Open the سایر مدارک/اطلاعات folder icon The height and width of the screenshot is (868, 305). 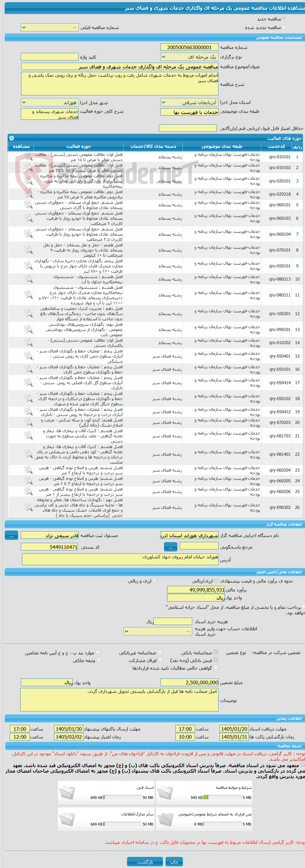(x=67, y=819)
